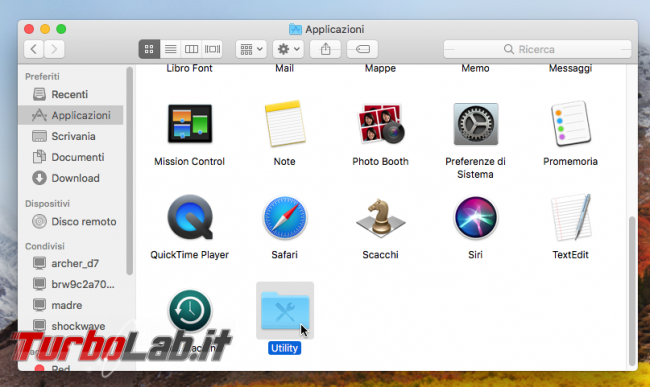Click the Messaggi label
This screenshot has width=650, height=387.
570,68
